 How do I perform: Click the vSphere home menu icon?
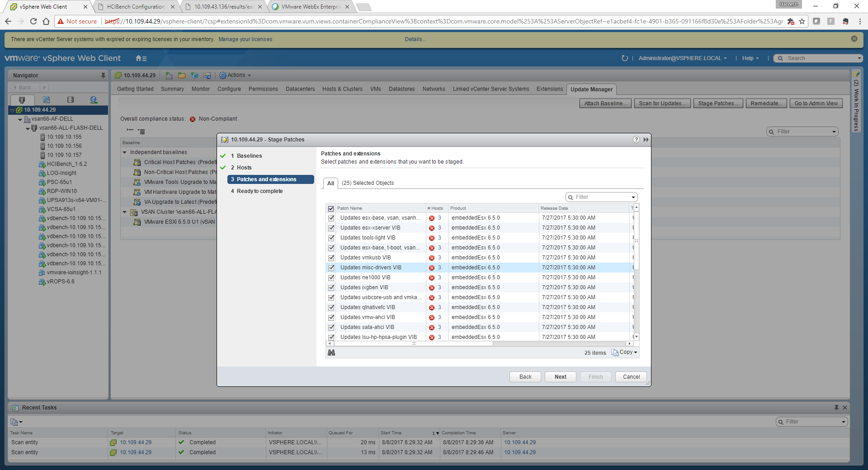[141, 58]
